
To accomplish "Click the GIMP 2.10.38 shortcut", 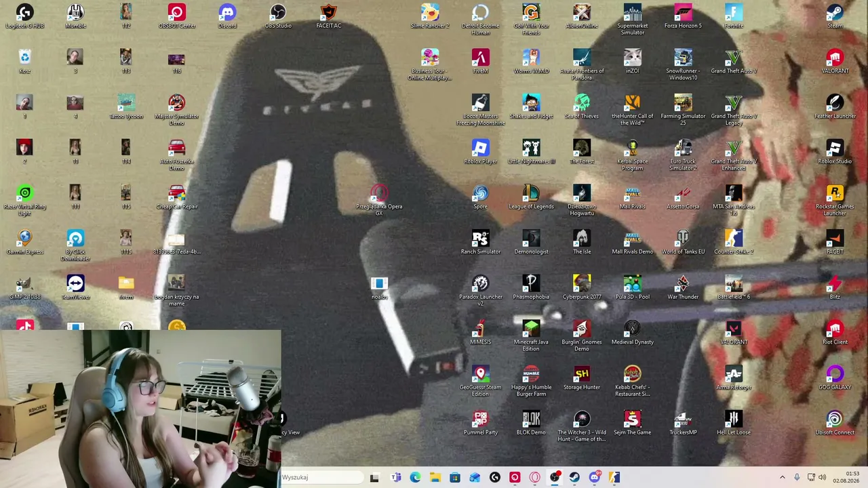I will tap(24, 287).
